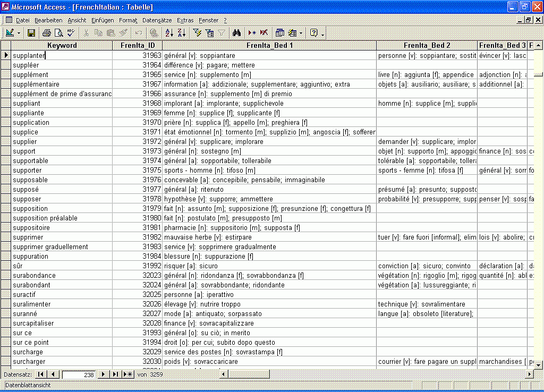
Task: Click the cell 'finance [v]: sovracapitalizzare'
Action: (x=269, y=323)
